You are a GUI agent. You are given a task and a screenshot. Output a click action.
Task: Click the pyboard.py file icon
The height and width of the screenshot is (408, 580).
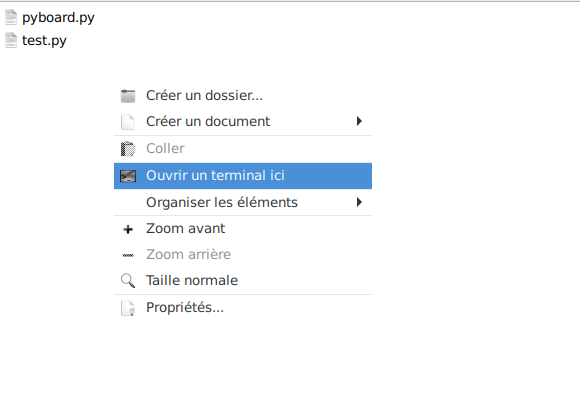(11, 17)
